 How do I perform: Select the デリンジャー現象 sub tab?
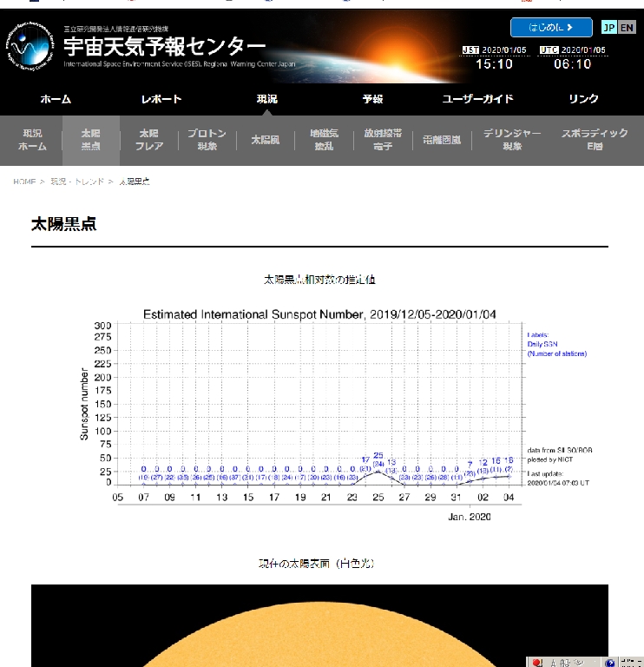[512, 140]
